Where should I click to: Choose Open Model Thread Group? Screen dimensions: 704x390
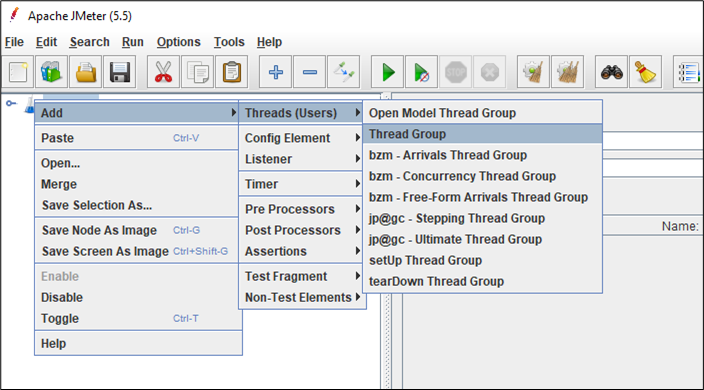[x=482, y=113]
